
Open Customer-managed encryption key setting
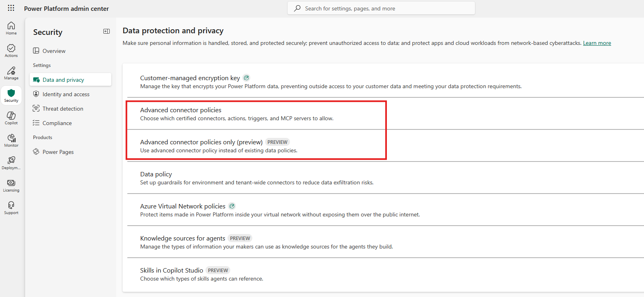[190, 78]
